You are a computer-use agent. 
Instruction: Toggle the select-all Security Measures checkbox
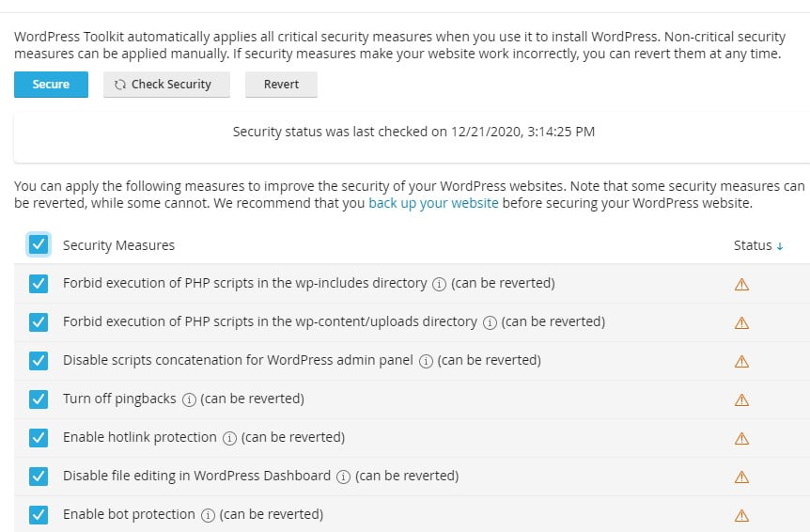[x=39, y=244]
